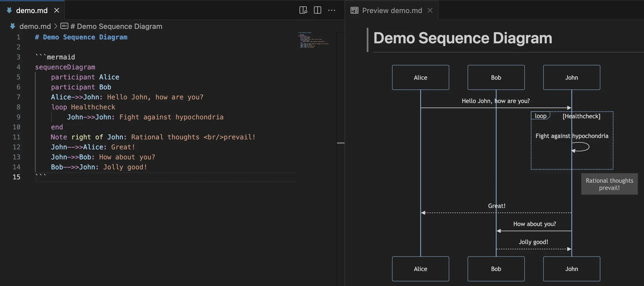This screenshot has width=644, height=286.
Task: Switch to Preview demo.md tab
Action: [392, 10]
